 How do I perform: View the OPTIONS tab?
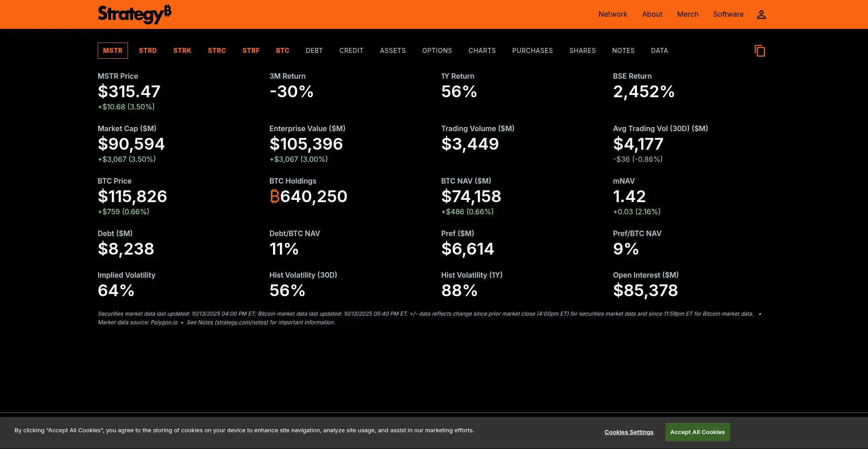tap(437, 51)
